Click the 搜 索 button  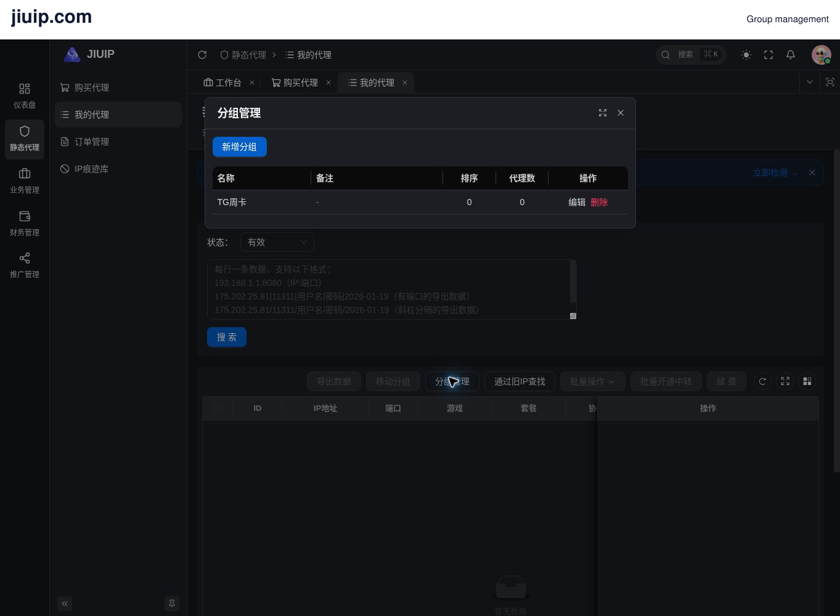(x=227, y=337)
